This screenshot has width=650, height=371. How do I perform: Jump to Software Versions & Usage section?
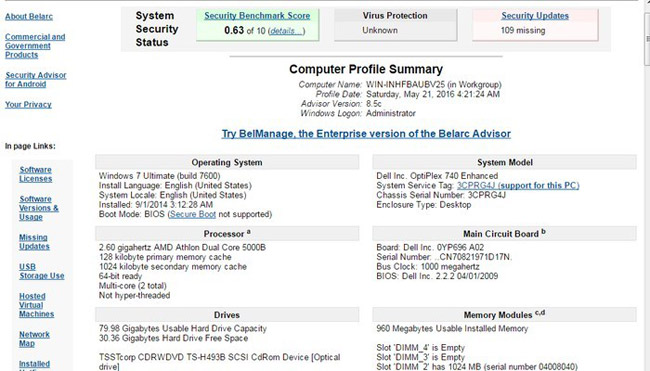click(x=39, y=208)
